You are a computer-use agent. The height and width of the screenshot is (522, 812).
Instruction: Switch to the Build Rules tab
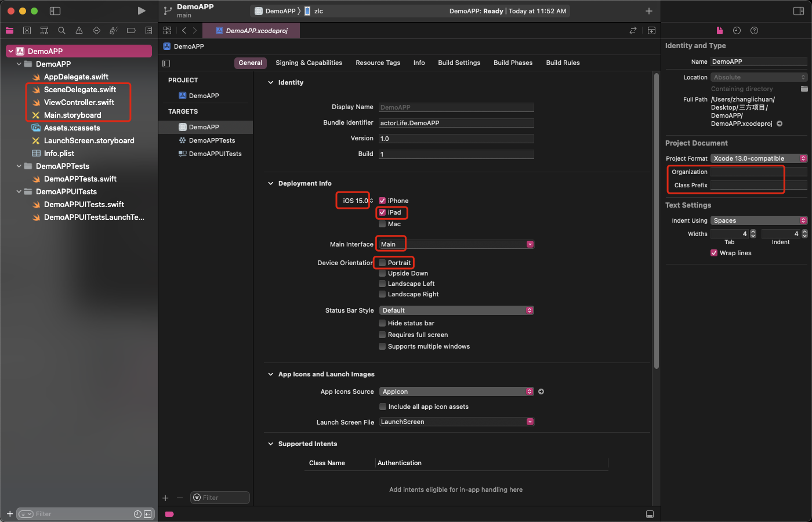(563, 63)
